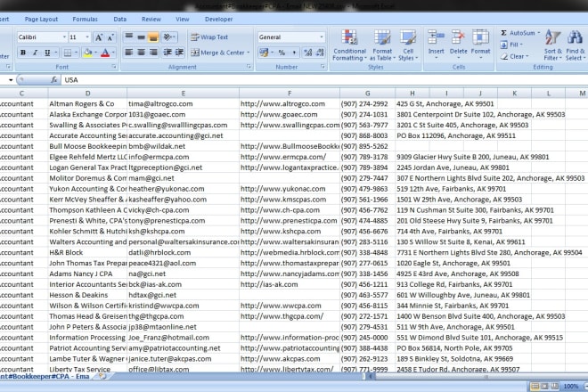Screen dimensions: 588x392
Task: Open the Borders tool in Font group
Action: (x=68, y=53)
